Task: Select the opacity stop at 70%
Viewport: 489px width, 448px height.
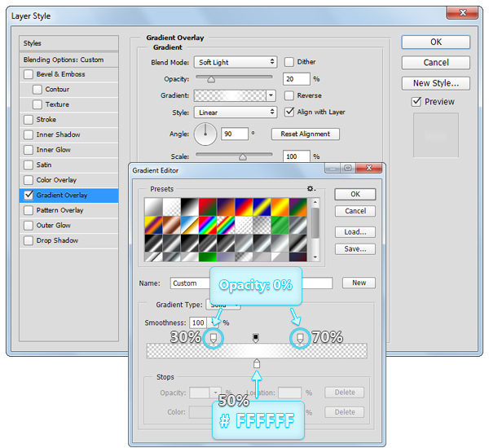Action: click(x=300, y=337)
